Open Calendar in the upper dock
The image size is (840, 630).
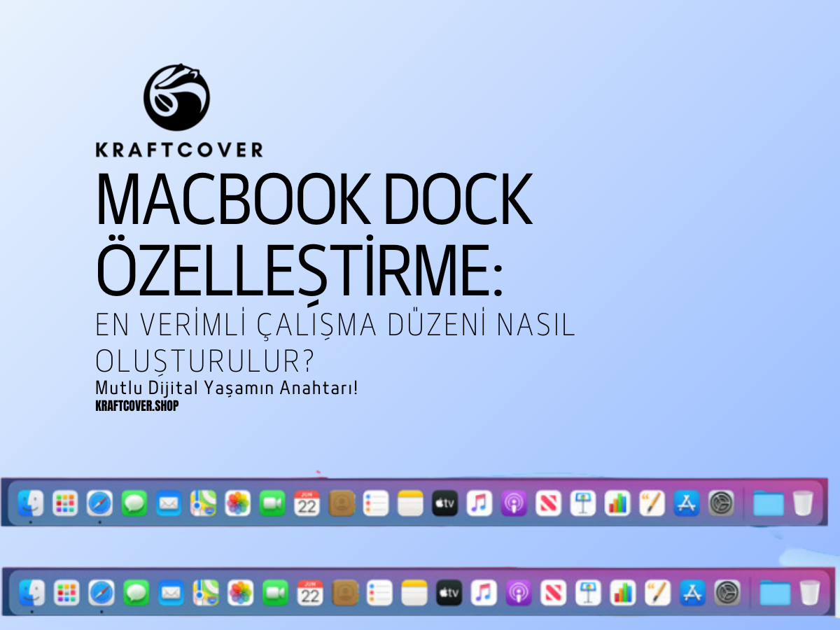pos(307,503)
